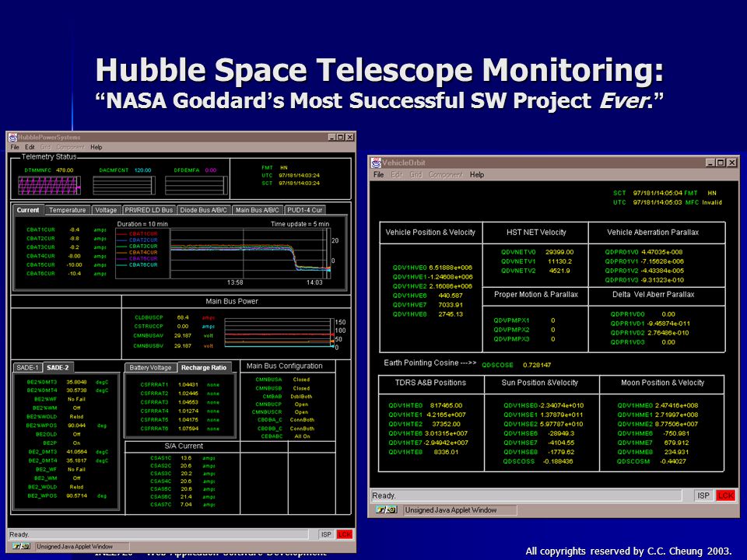Open File menu in HubblePowerSystems window

(x=15, y=147)
